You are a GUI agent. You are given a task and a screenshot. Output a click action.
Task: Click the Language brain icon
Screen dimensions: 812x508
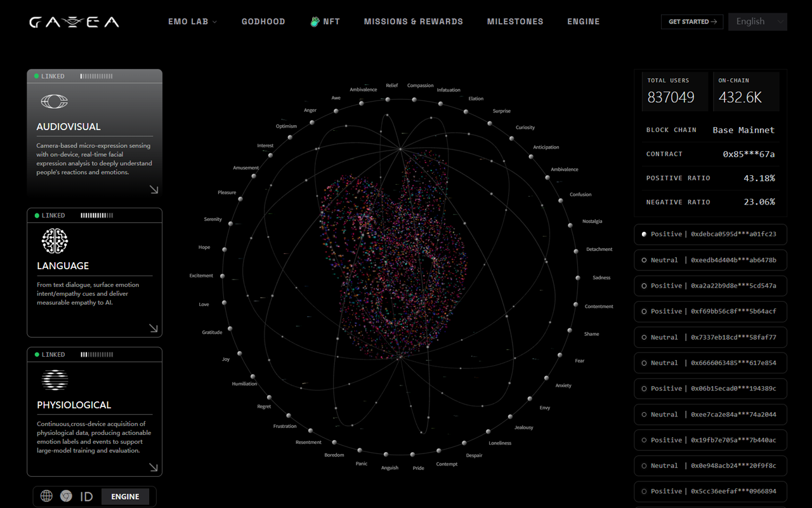click(55, 241)
